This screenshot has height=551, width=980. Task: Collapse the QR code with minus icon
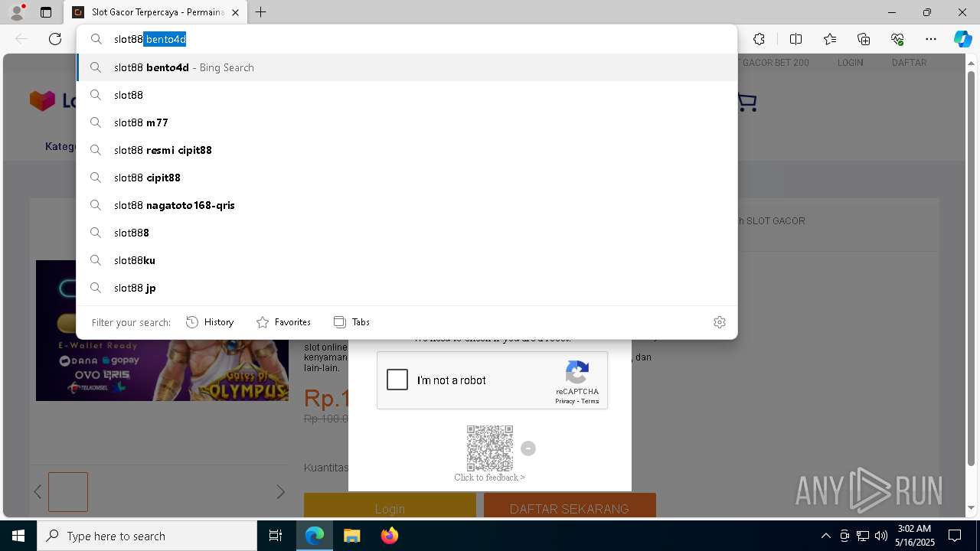528,448
